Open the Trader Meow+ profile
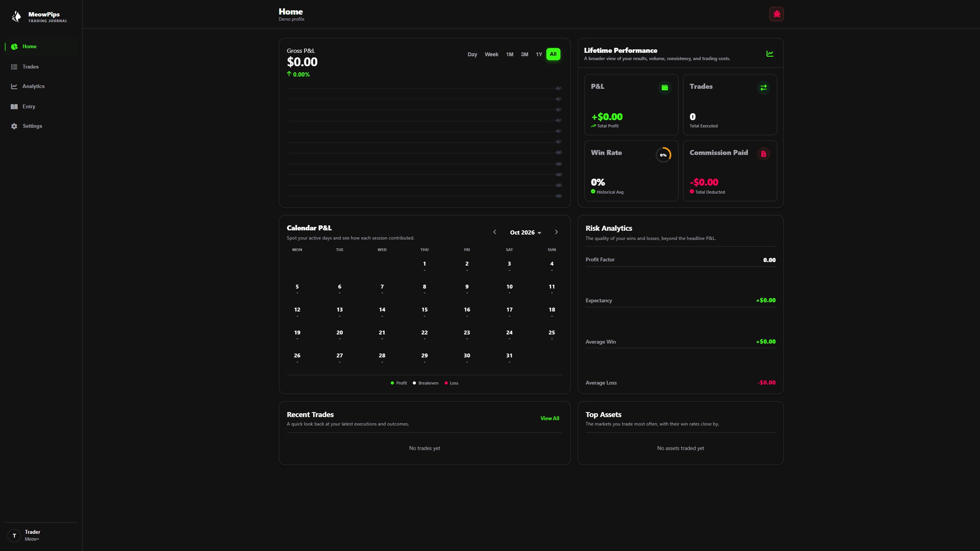This screenshot has width=980, height=551. pos(41,535)
